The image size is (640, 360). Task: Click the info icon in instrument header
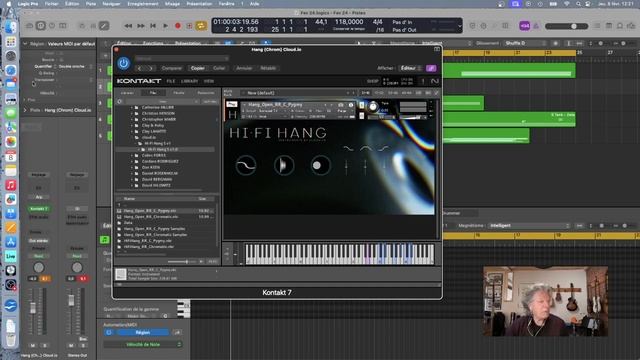coord(351,105)
